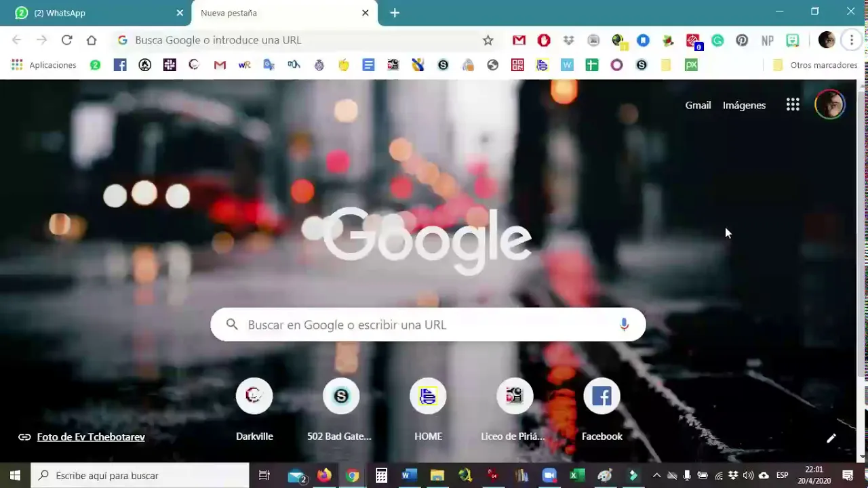Screen dimensions: 868x488
Task: Click the Gmail link
Action: (698, 105)
